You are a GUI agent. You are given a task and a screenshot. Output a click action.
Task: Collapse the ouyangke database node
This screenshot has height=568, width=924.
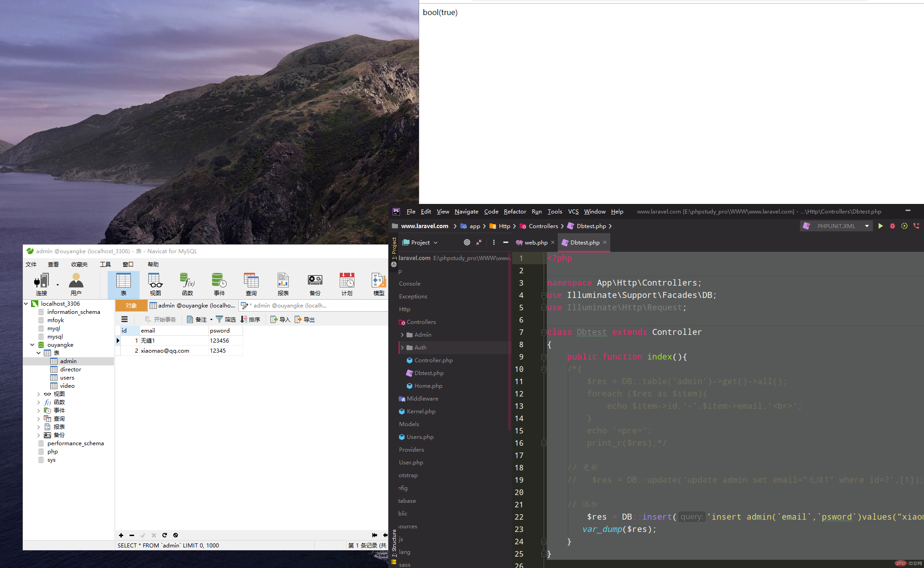click(32, 344)
